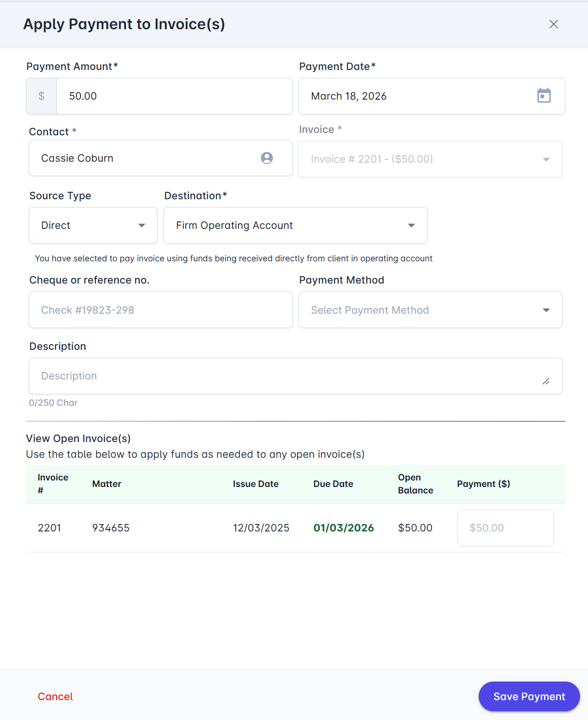Click the direct funds notice text
Image resolution: width=588 pixels, height=720 pixels.
point(234,258)
